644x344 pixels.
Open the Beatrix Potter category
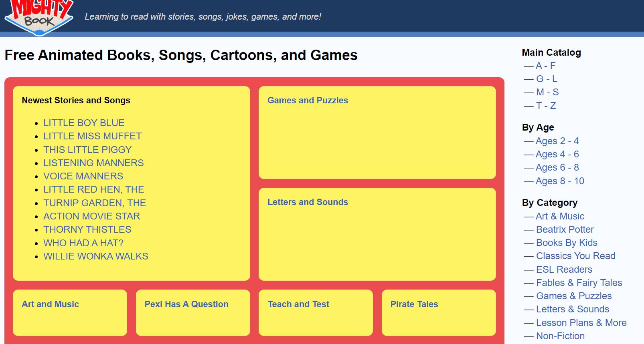coord(565,229)
